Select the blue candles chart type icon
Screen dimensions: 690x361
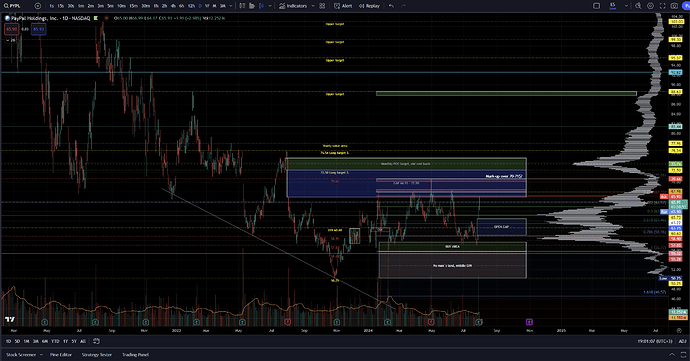click(261, 6)
